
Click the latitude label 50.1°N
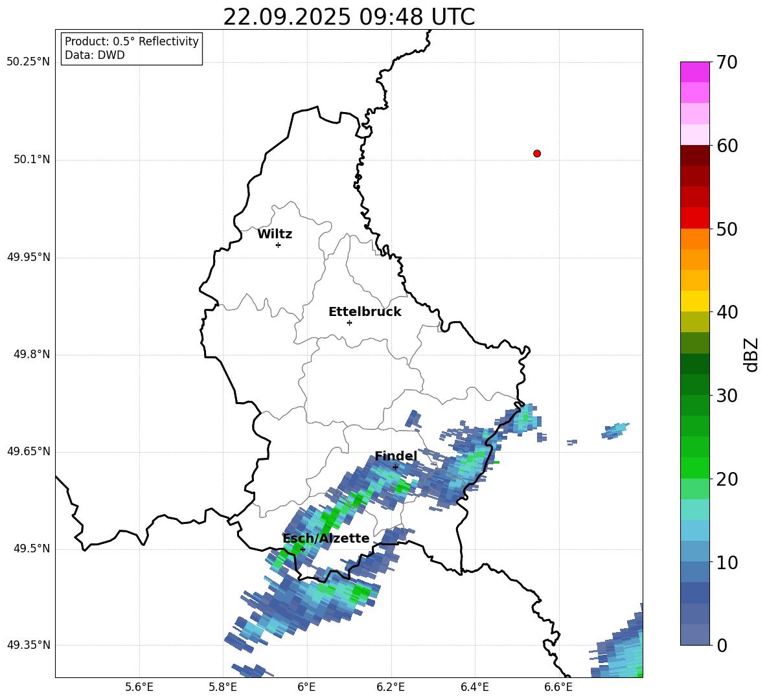(x=32, y=159)
